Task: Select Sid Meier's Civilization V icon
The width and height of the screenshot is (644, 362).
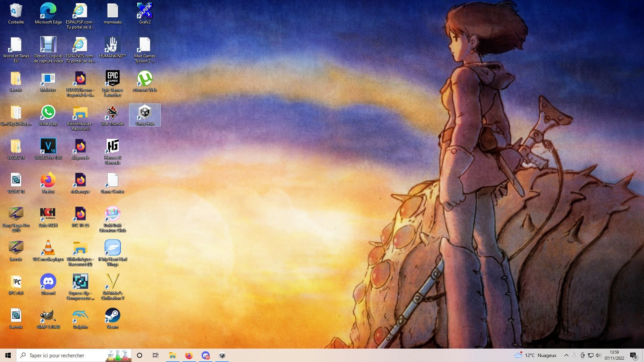Action: click(x=112, y=282)
